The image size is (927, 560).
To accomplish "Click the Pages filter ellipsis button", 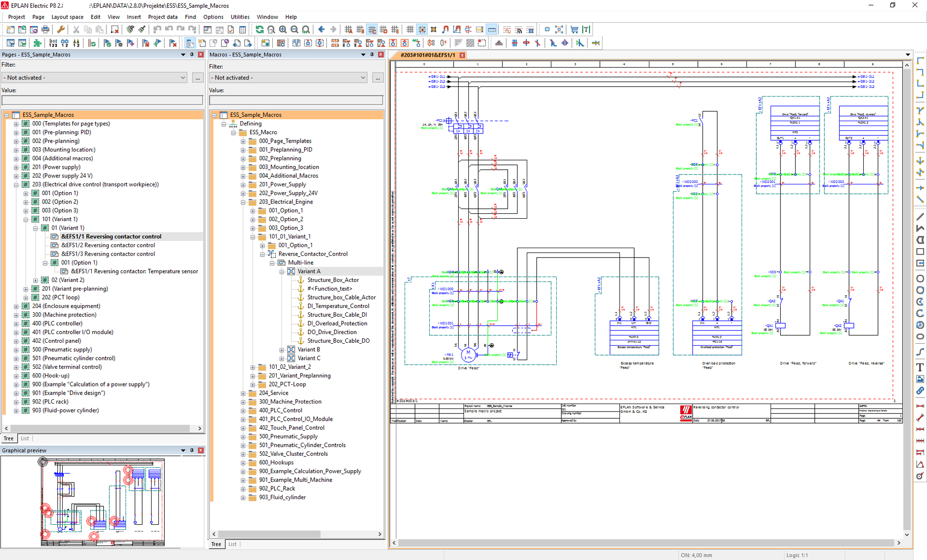I will (198, 77).
